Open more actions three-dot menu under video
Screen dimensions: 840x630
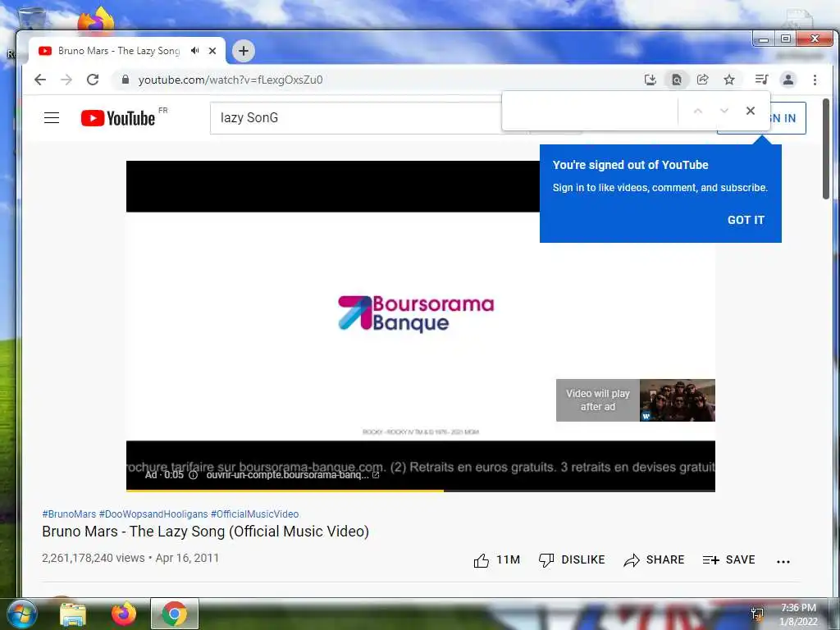(783, 561)
